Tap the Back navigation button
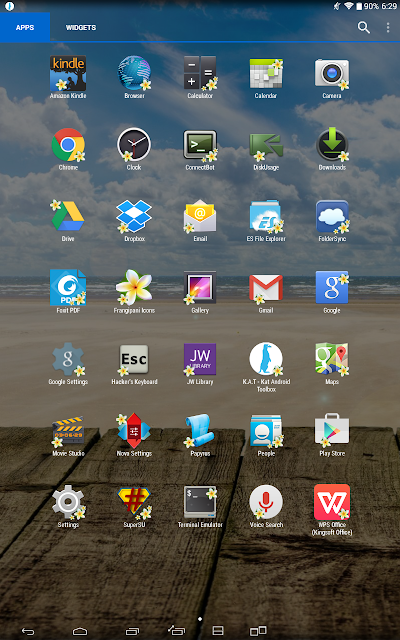 (x=28, y=631)
